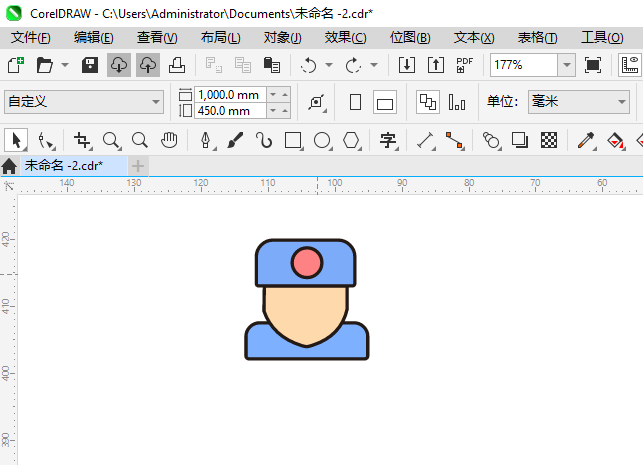
Task: Open the 位图(B) menu
Action: [x=410, y=37]
